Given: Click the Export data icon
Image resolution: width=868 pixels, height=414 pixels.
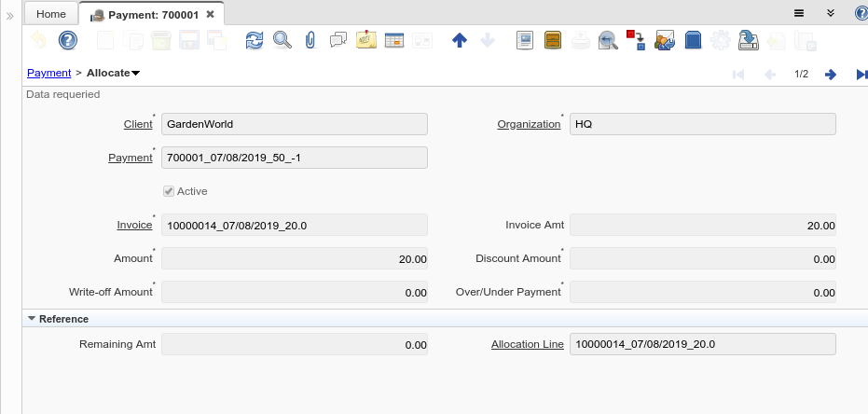Looking at the screenshot, I should click(748, 40).
